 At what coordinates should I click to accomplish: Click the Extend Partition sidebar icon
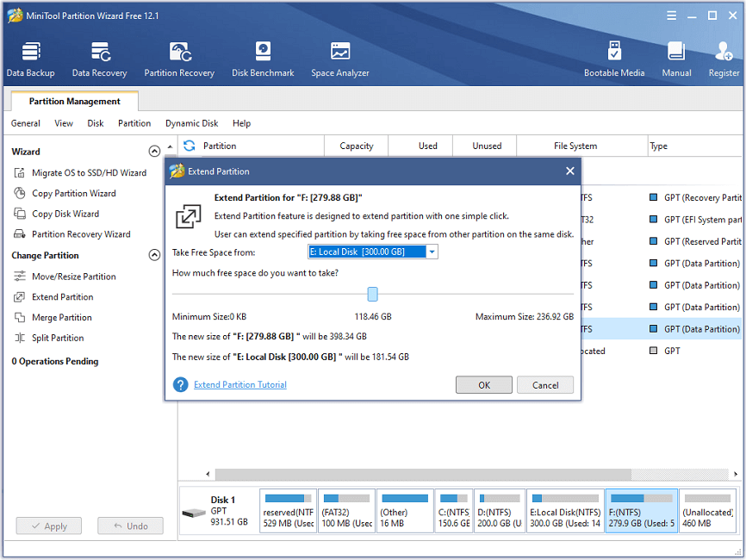20,297
